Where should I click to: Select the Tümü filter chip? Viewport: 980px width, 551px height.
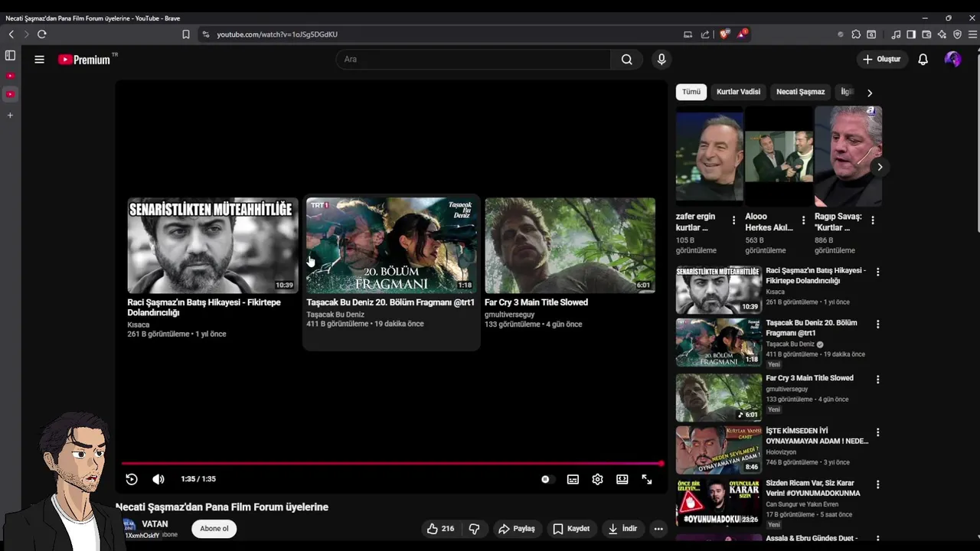691,92
